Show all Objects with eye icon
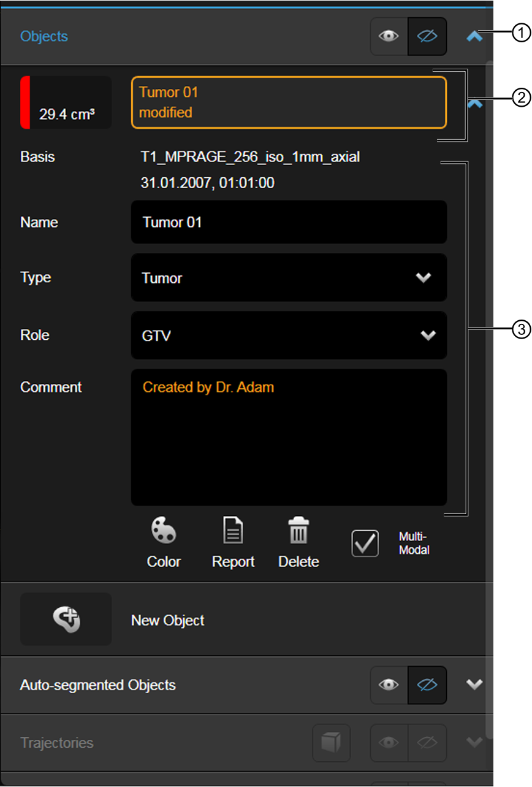This screenshot has width=532, height=787. [x=389, y=36]
